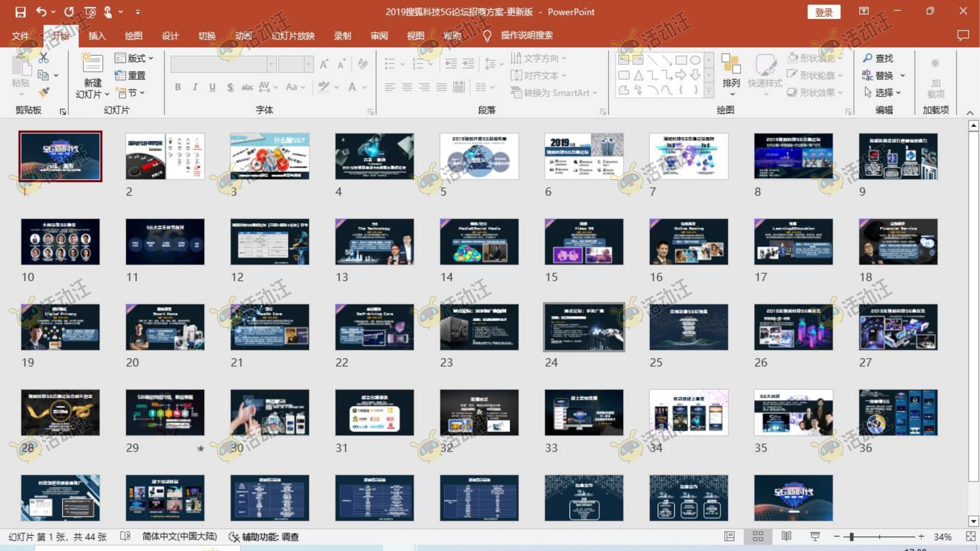Start slideshow from beginning icon in title bar
The image size is (980, 551).
coord(91,12)
